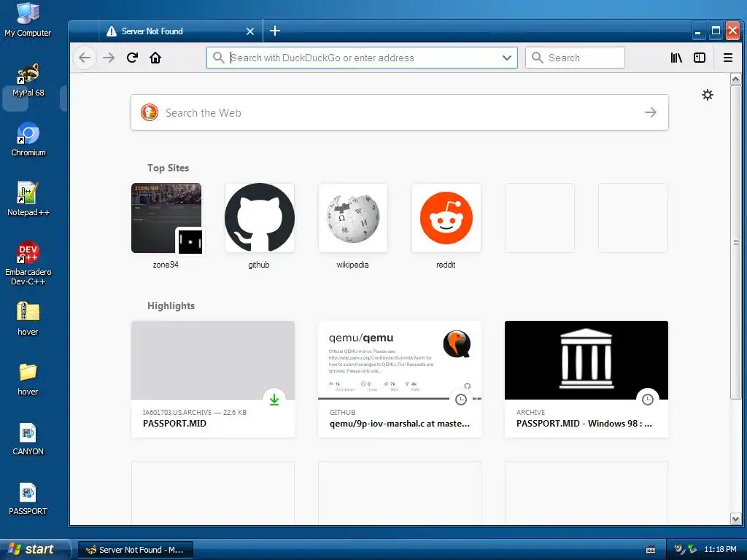Click the history clock icon on Archive card
The image size is (747, 560).
tap(648, 400)
